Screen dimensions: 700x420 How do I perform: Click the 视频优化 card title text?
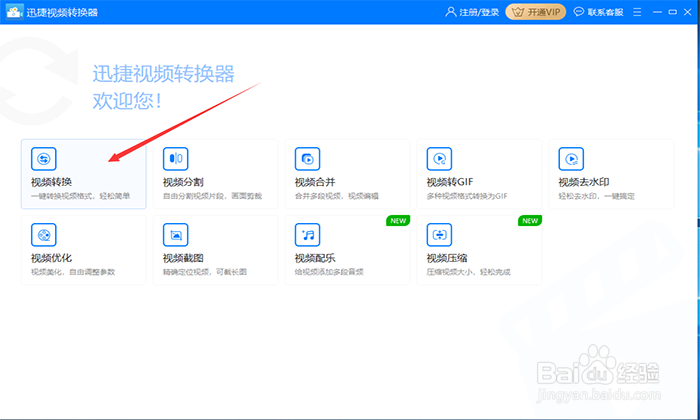point(51,258)
